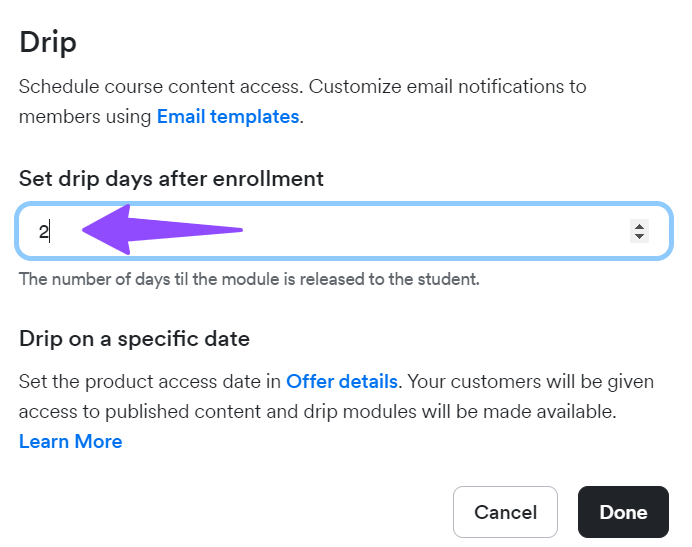Click the up arrow of drip days stepper
692x547 pixels.
[x=639, y=226]
